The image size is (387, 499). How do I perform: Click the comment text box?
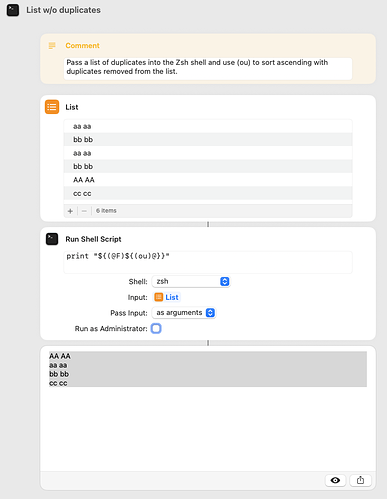(x=208, y=69)
